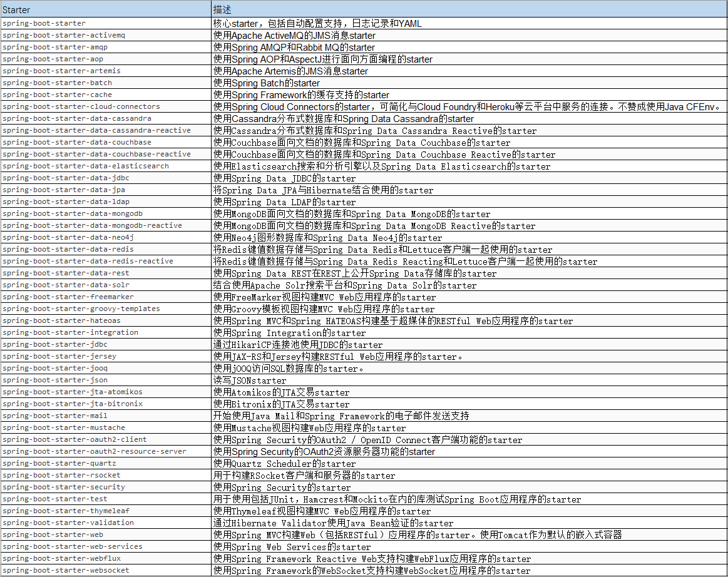Select the spring-boot-starter-oauth2-client cell
This screenshot has width=728, height=577.
pyautogui.click(x=106, y=439)
